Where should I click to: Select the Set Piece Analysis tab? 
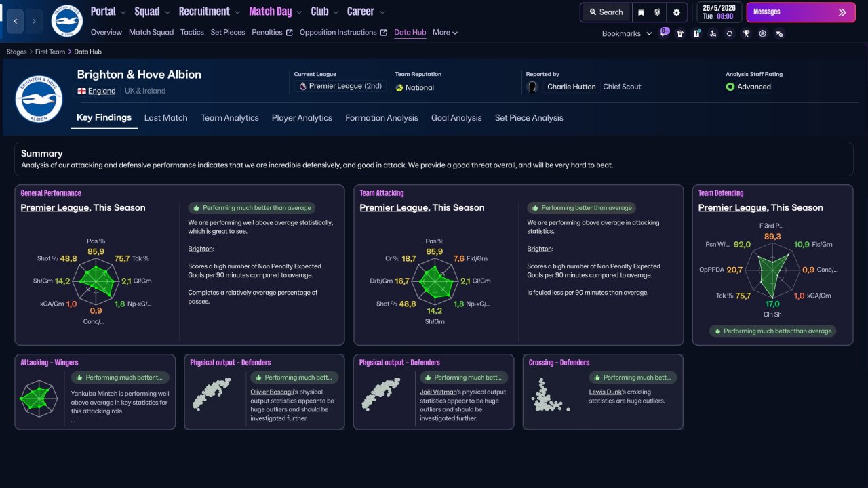tap(529, 118)
